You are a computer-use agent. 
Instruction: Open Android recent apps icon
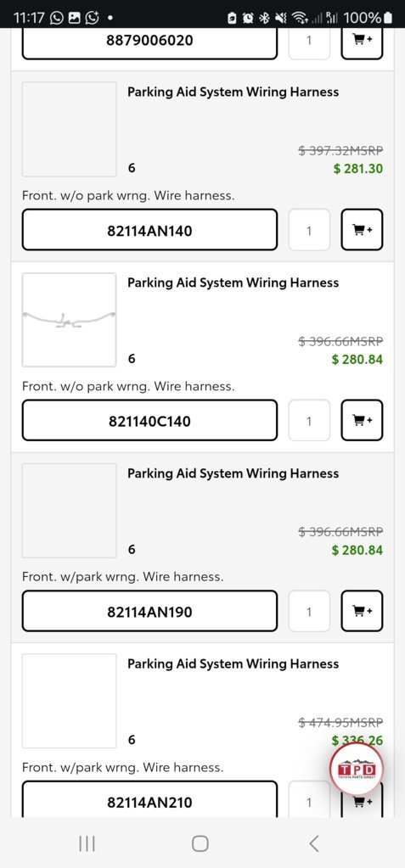pyautogui.click(x=87, y=843)
